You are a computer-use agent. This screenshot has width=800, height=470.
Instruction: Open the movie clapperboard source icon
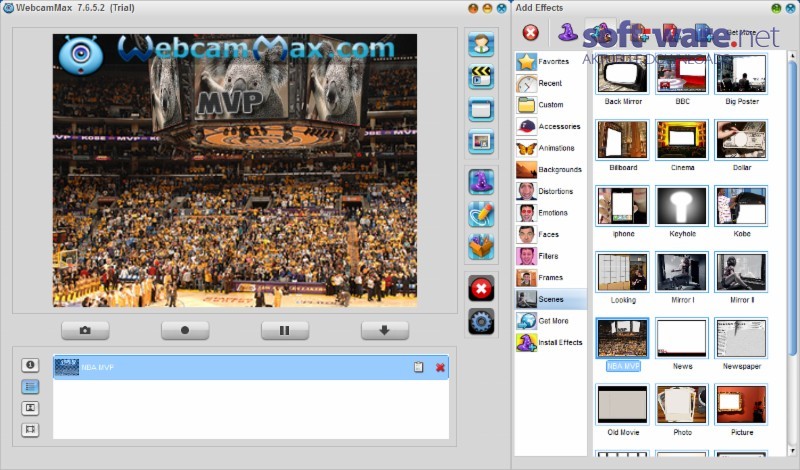(481, 77)
